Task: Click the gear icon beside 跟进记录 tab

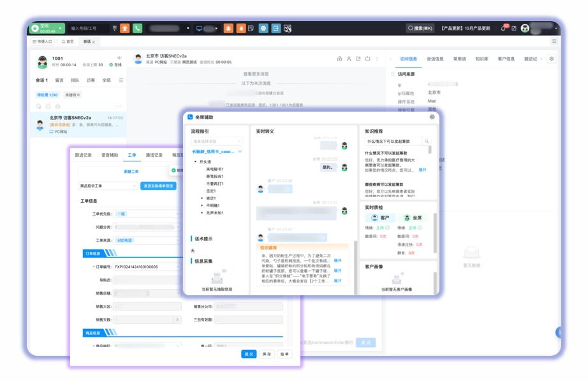Action: [552, 59]
